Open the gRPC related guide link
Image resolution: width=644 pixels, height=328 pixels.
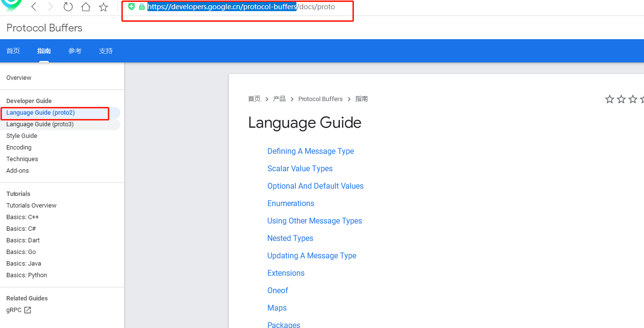(14, 310)
